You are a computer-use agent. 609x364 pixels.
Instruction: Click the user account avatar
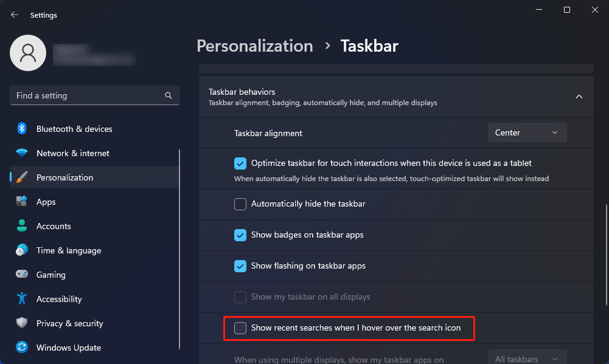[x=28, y=53]
